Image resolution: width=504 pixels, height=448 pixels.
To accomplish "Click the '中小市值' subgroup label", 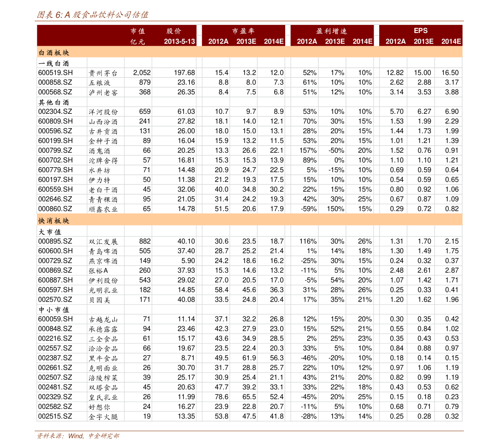I will [54, 310].
